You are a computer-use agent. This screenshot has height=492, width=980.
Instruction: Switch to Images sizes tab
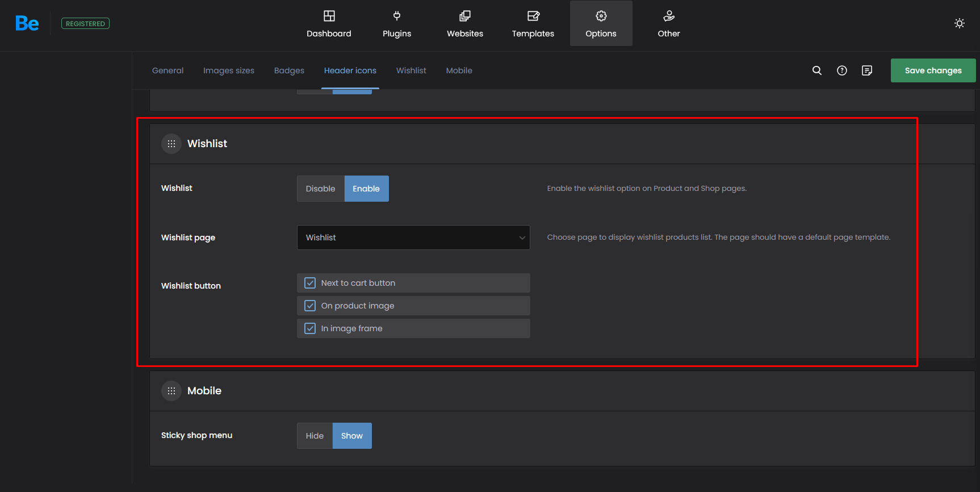click(x=229, y=70)
